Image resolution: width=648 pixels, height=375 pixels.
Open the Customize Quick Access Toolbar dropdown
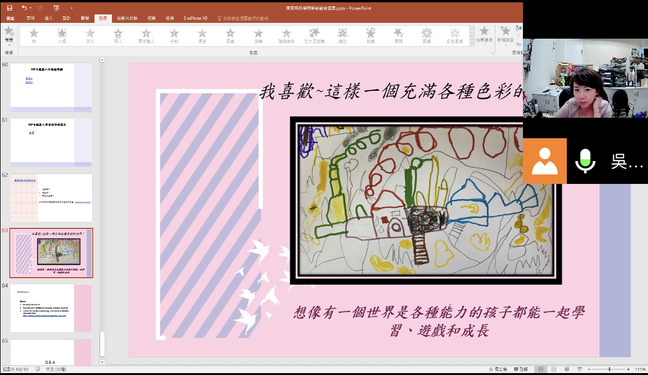pyautogui.click(x=71, y=8)
